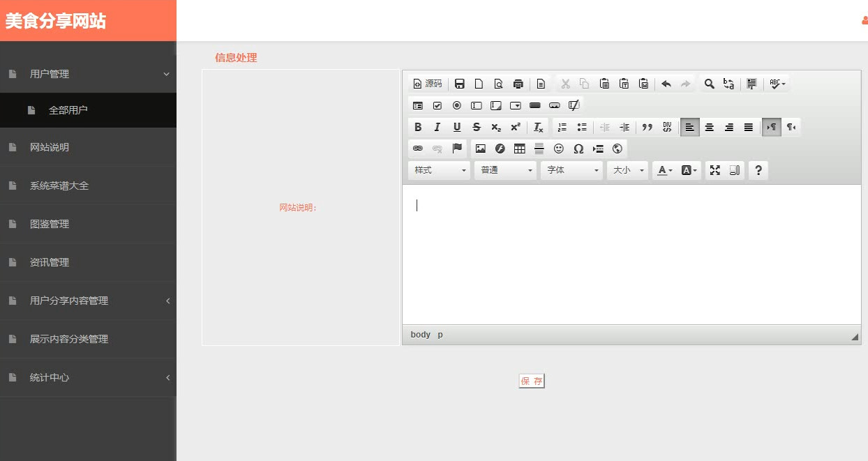The image size is (868, 461).
Task: Toggle bold formatting
Action: pos(418,127)
